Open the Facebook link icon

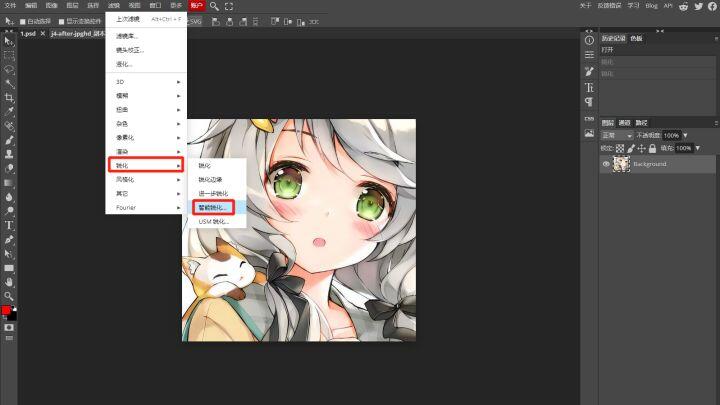pyautogui.click(x=712, y=6)
